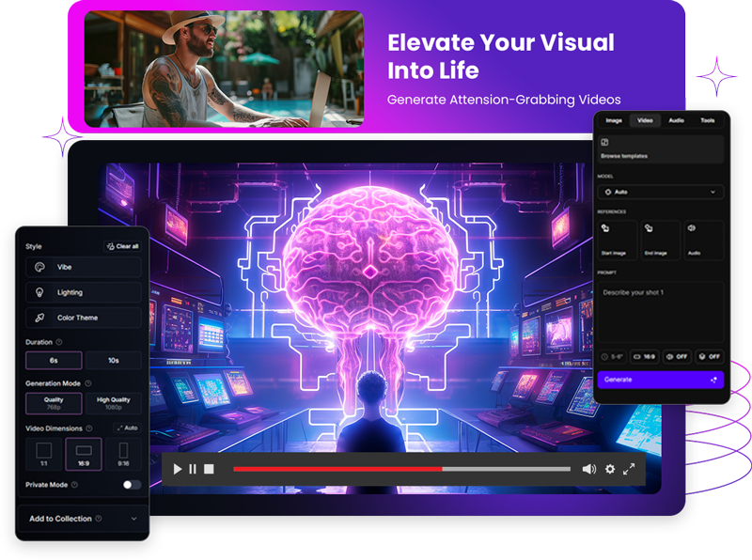The image size is (752, 560).
Task: Add an End image reference
Action: 661,240
